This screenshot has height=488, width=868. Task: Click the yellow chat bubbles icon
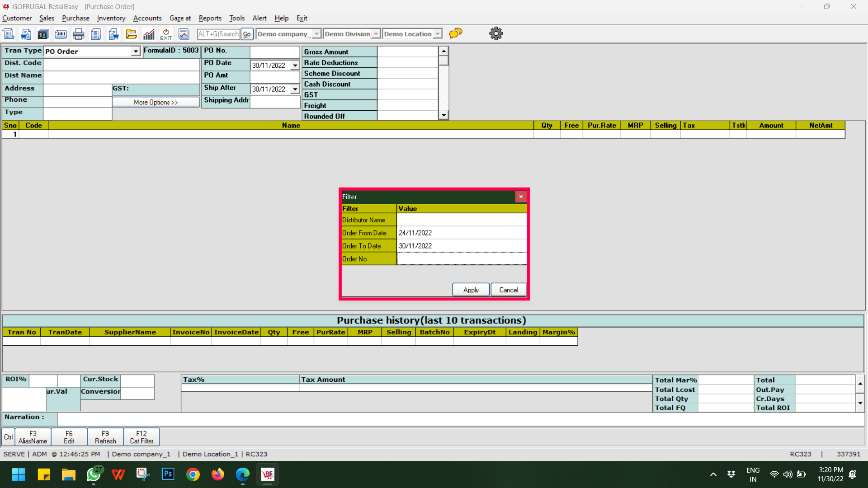(x=456, y=33)
